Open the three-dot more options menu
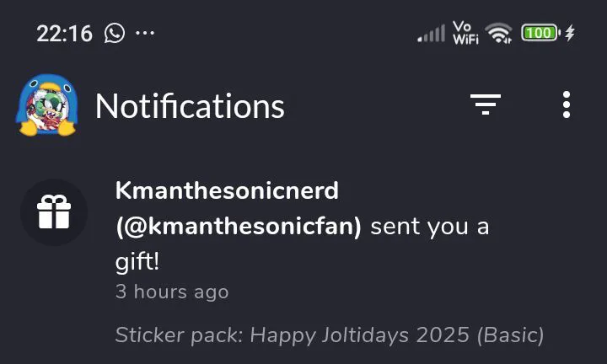 [x=566, y=104]
